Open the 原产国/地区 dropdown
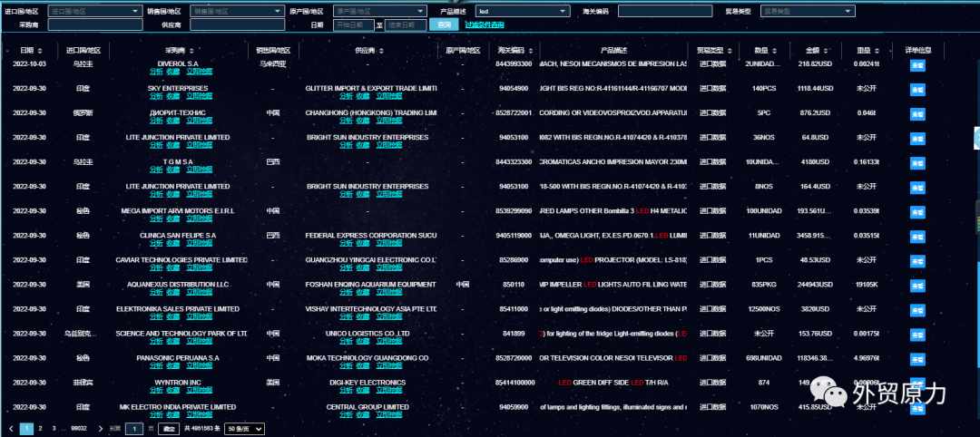Screen dimensions: 980x437 tap(380, 11)
